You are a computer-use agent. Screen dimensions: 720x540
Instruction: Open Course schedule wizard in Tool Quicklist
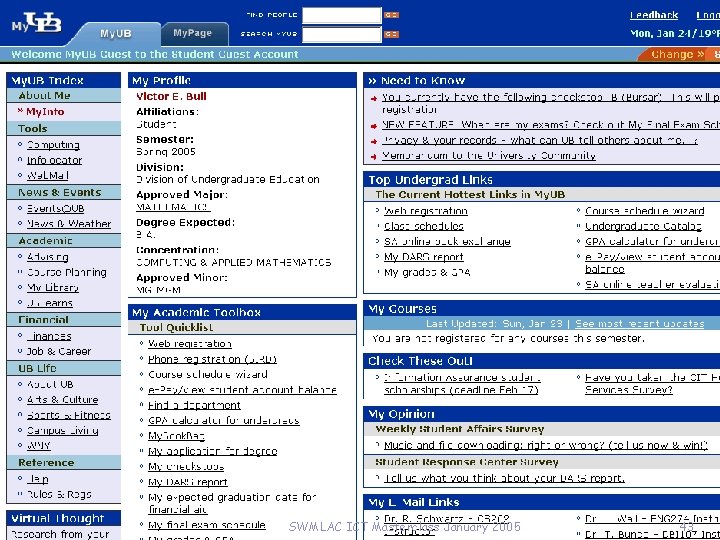208,374
